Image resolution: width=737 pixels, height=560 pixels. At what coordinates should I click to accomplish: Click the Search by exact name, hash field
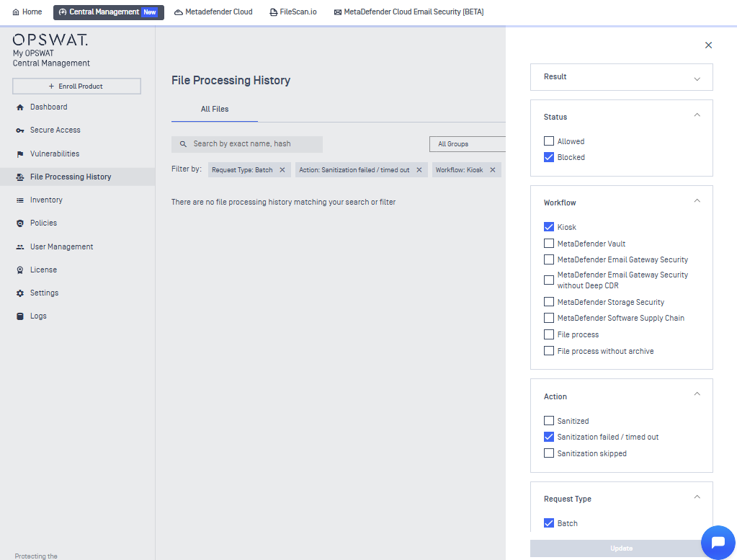point(247,144)
